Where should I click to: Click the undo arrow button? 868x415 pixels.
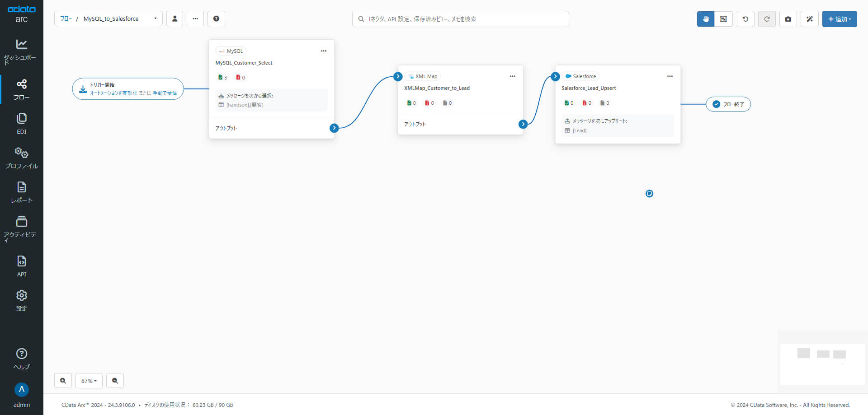(745, 19)
